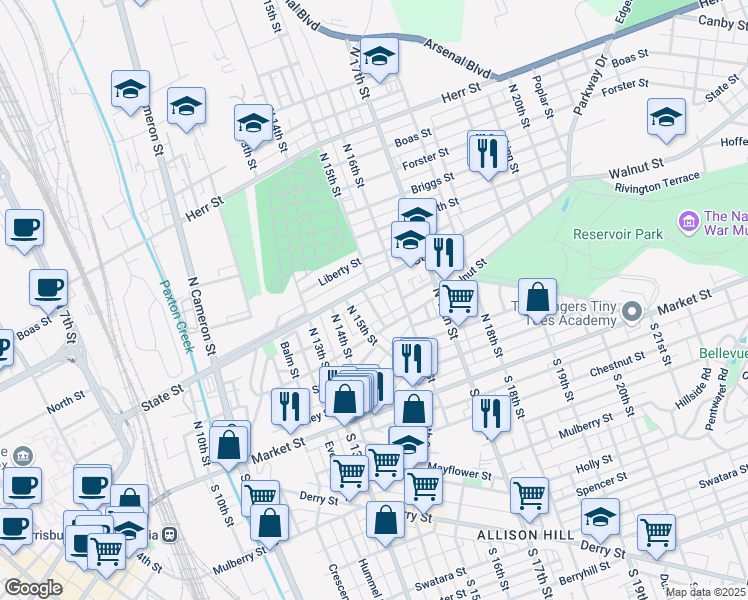Click the grocery cart marker at bottom left downtown
This screenshot has width=748, height=600.
pyautogui.click(x=106, y=554)
